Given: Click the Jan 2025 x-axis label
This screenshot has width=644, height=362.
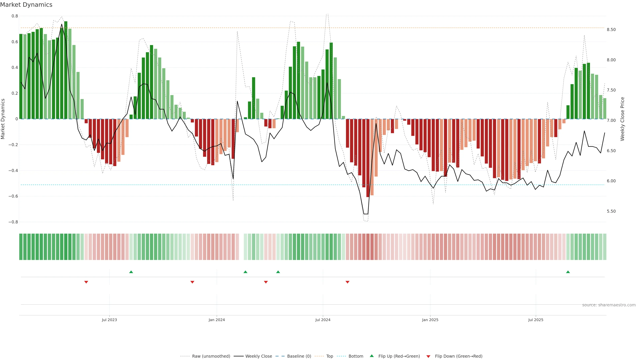Looking at the screenshot, I should (430, 320).
